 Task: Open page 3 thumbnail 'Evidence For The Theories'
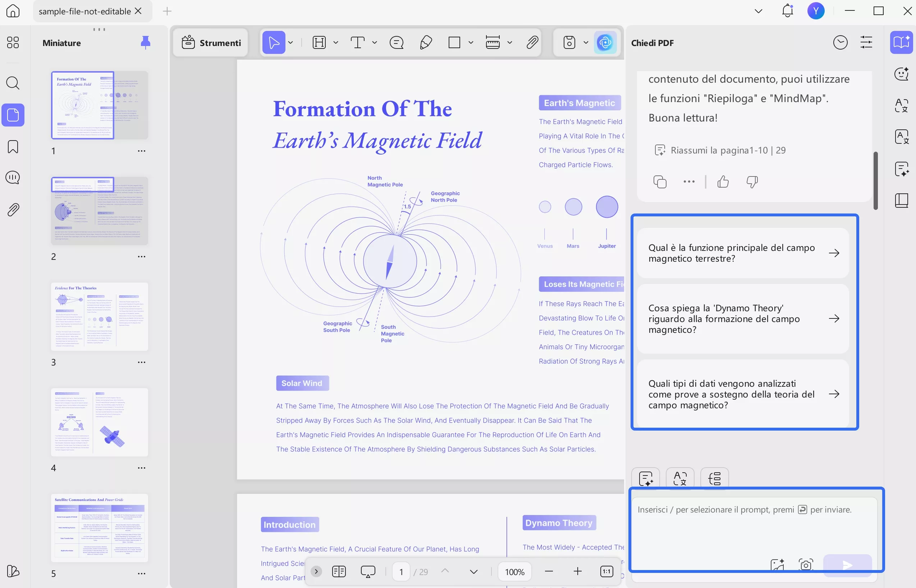tap(100, 316)
